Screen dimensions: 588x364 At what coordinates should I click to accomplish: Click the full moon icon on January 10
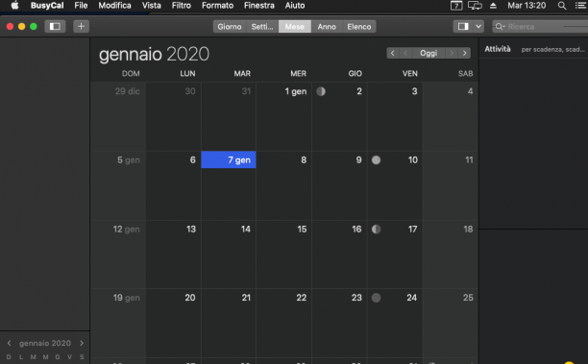click(x=376, y=160)
